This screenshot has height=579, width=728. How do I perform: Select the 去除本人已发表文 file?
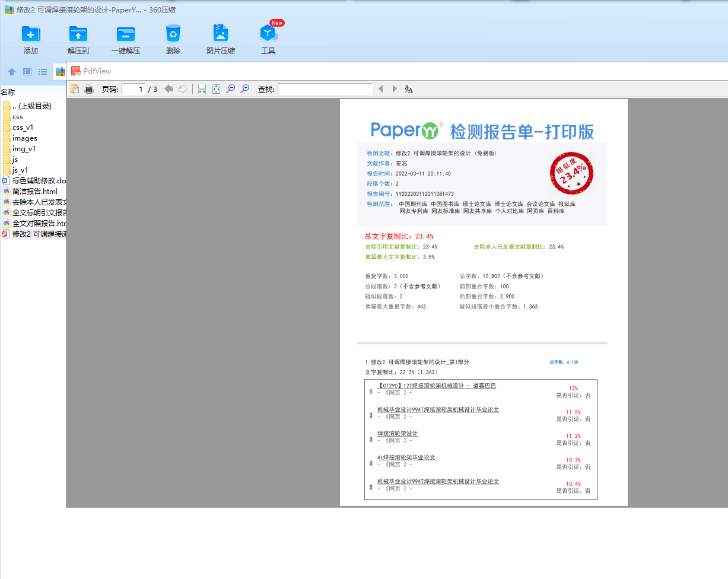(x=34, y=202)
